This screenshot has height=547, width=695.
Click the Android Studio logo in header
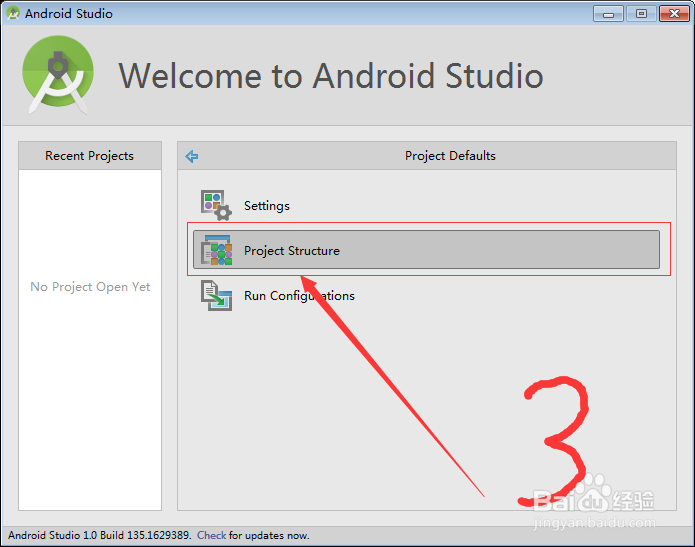pyautogui.click(x=58, y=74)
